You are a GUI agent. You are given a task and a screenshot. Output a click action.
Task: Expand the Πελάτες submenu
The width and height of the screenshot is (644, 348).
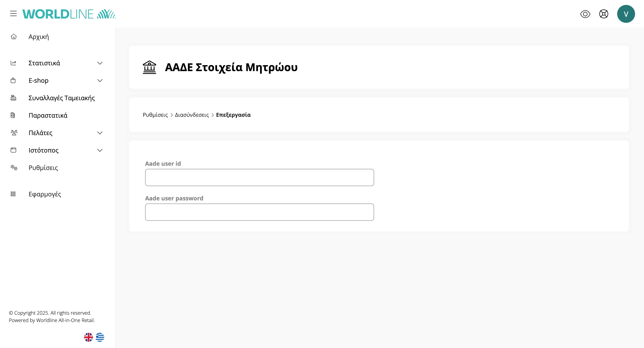(100, 133)
